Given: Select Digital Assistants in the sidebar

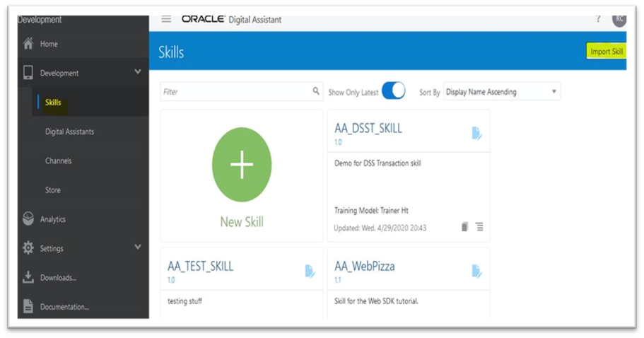Looking at the screenshot, I should coord(69,132).
